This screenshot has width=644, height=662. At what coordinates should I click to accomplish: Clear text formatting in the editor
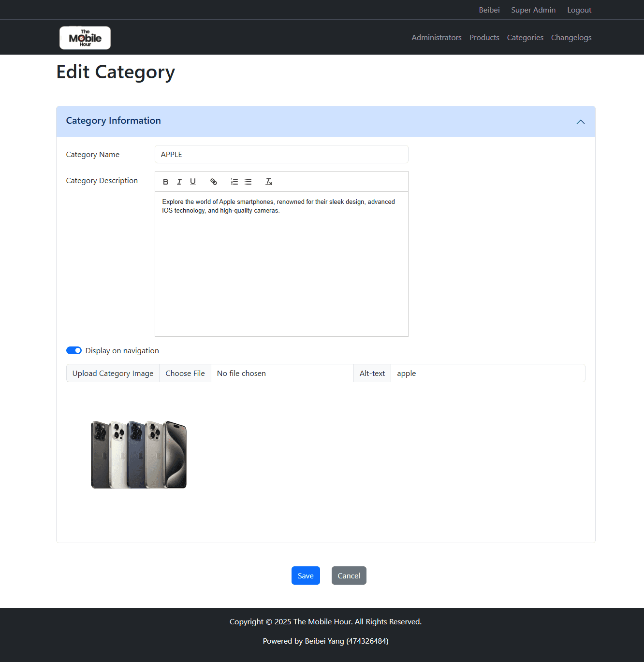(x=269, y=182)
